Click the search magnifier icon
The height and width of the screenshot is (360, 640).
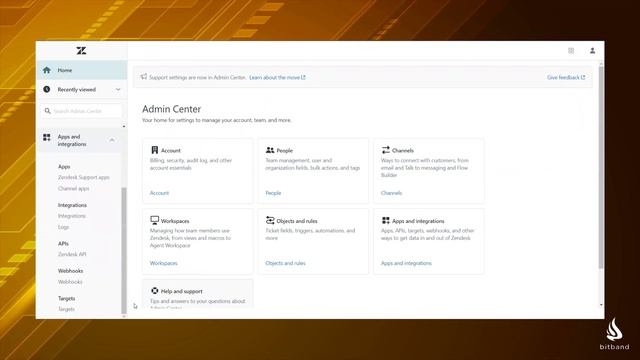point(48,111)
